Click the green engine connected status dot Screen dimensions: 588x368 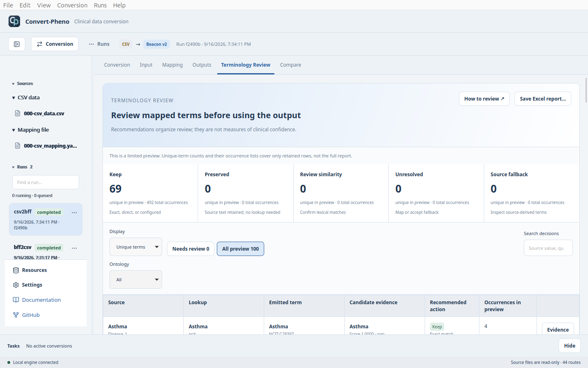click(x=9, y=362)
